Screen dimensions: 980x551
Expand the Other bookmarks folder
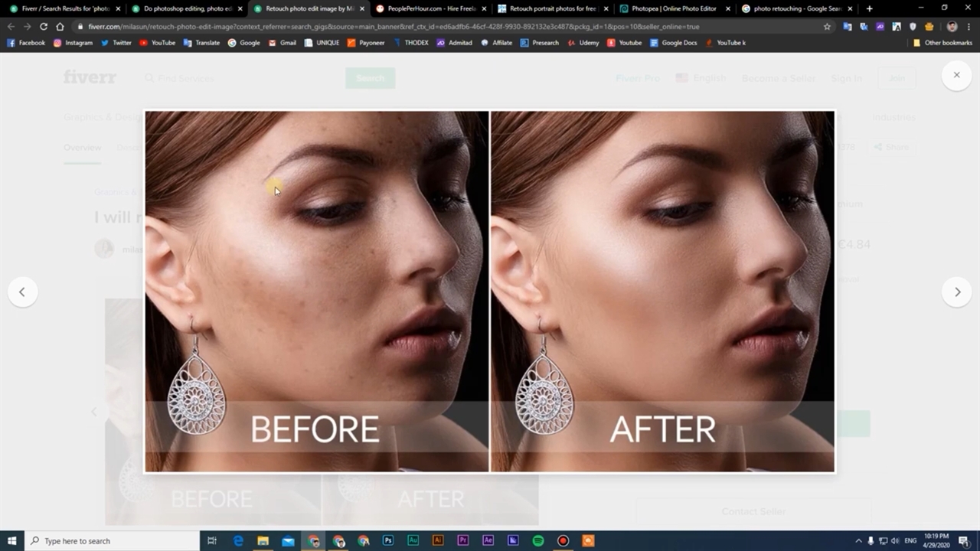[x=942, y=43]
